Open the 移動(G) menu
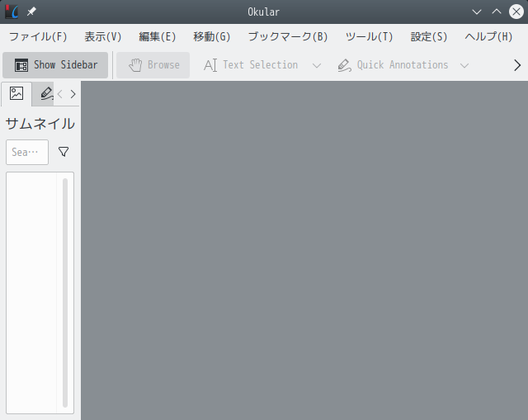528x420 pixels. click(x=212, y=36)
